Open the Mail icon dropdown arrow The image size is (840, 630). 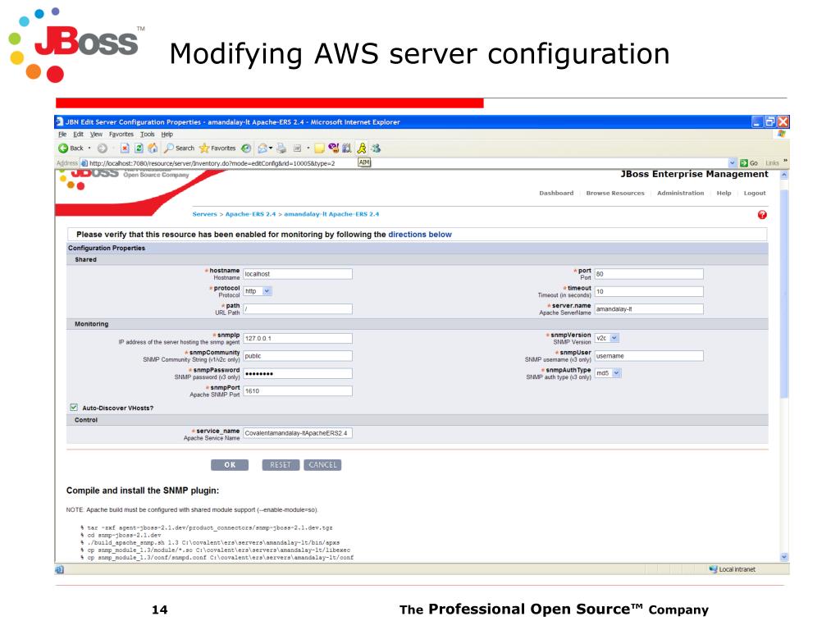[271, 148]
